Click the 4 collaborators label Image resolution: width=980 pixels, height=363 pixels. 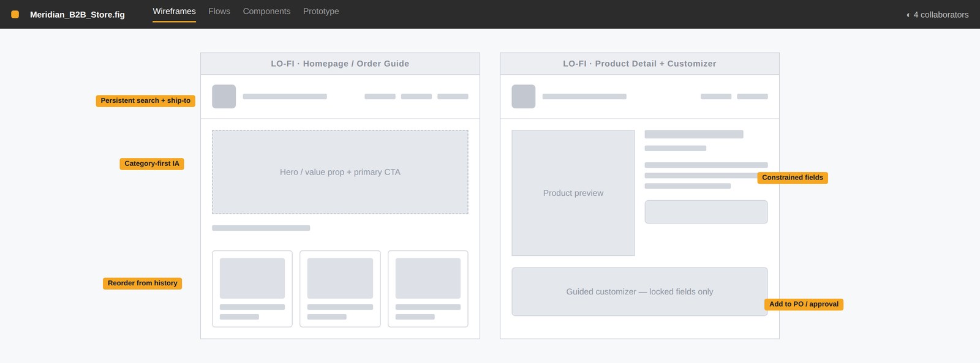click(941, 15)
